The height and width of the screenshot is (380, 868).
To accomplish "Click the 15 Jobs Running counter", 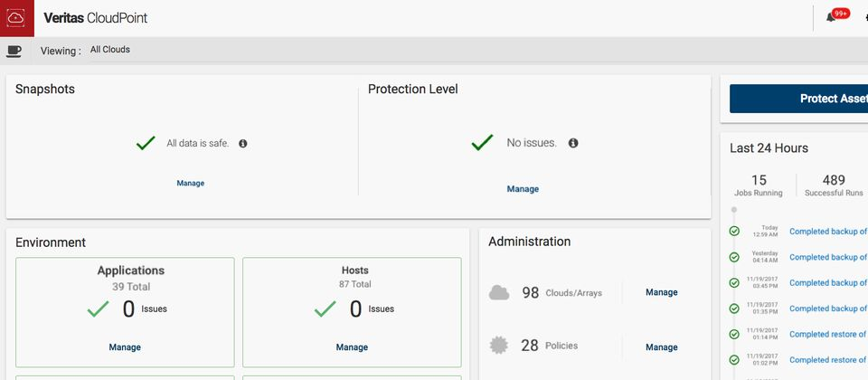I will [x=759, y=185].
